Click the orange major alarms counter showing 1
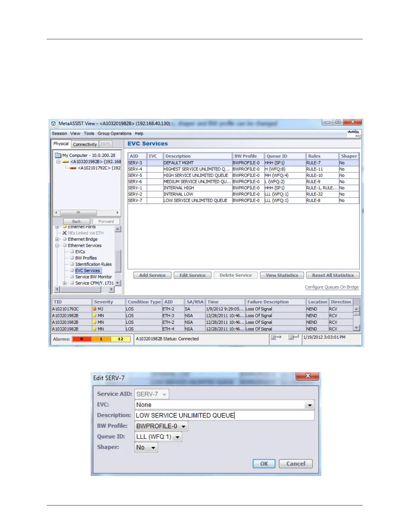Image resolution: width=411 pixels, height=532 pixels. coord(101,339)
